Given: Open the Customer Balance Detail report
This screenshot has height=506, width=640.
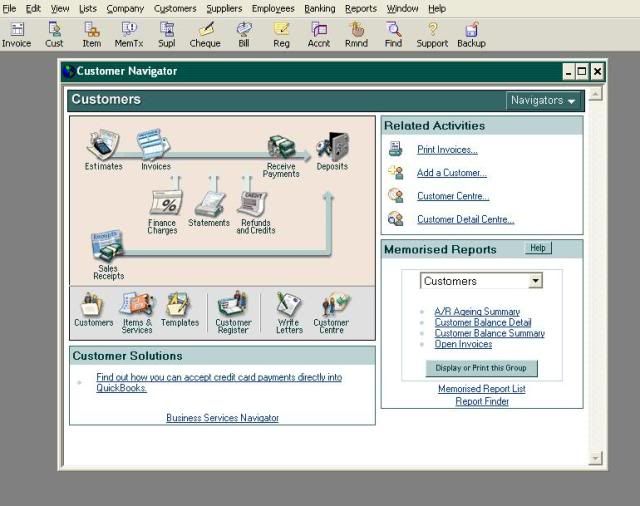Looking at the screenshot, I should tap(482, 322).
